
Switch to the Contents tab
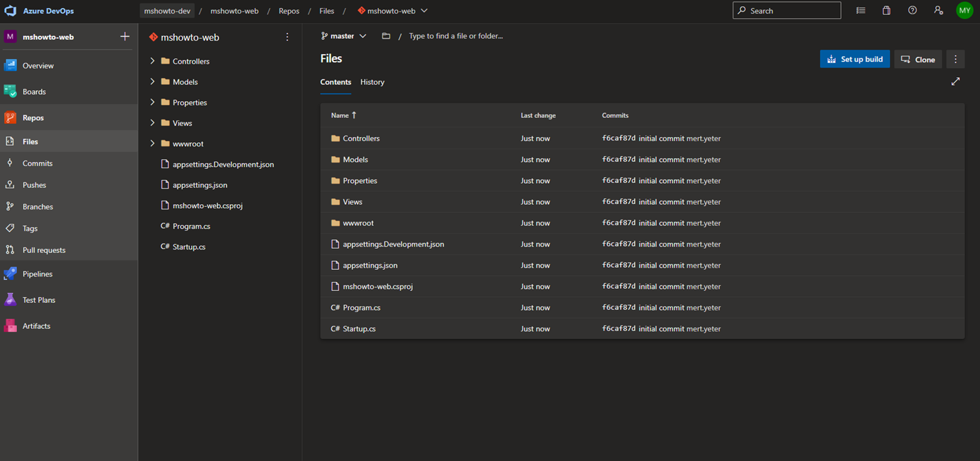(x=335, y=82)
